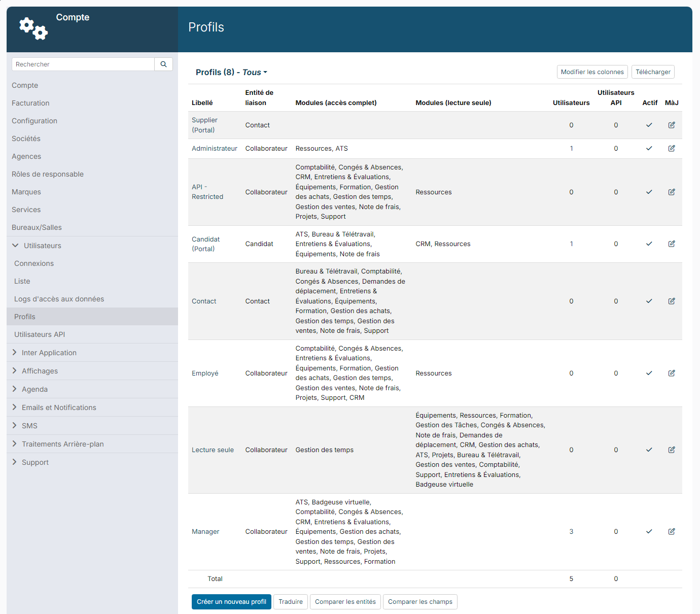This screenshot has height=614, width=700.
Task: Click active checkmark for Lecture seule
Action: click(649, 450)
